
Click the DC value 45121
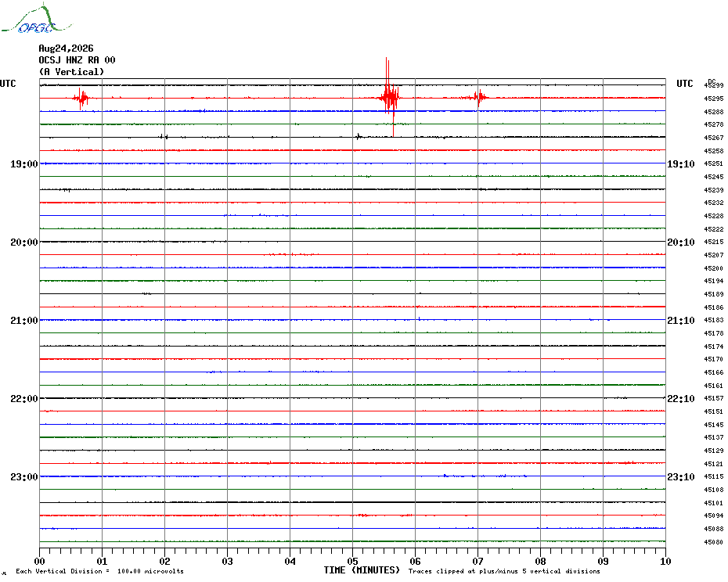[714, 464]
